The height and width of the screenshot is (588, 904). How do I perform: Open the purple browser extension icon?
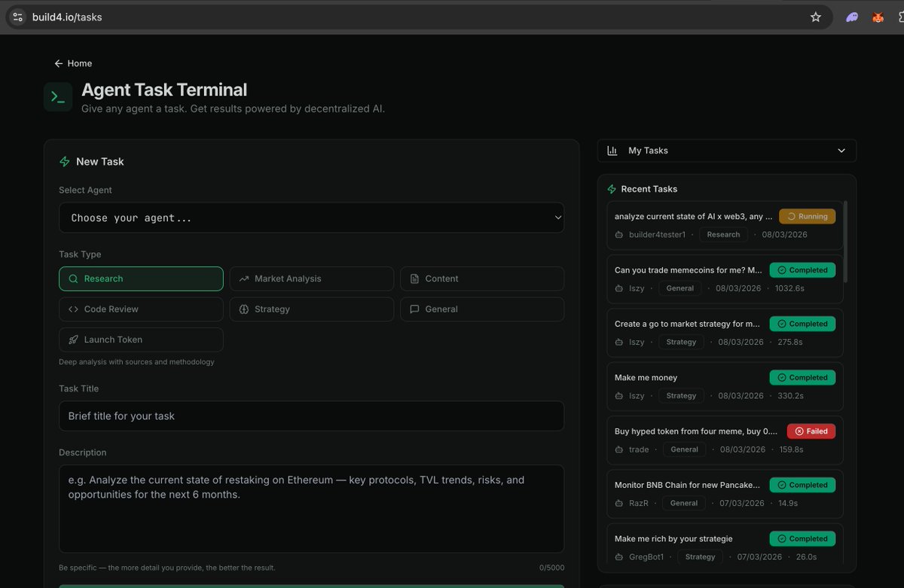852,17
